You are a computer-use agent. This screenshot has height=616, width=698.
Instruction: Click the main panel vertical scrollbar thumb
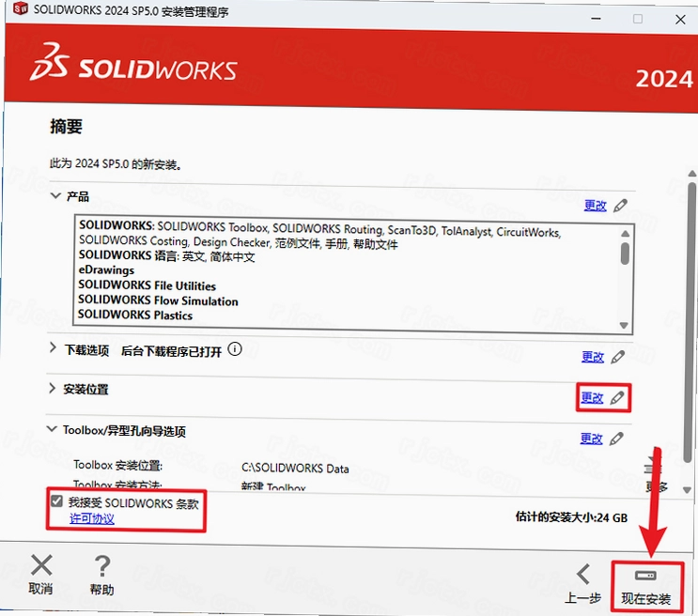(x=690, y=323)
